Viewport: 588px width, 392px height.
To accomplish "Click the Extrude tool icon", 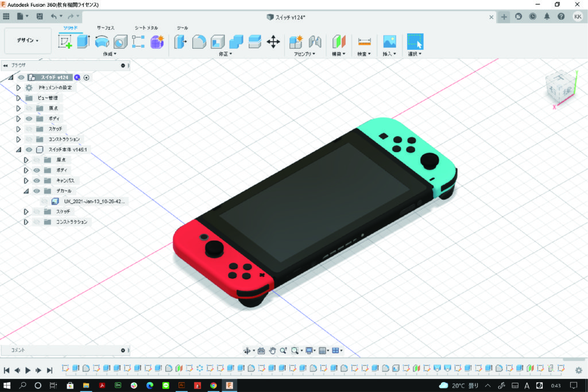I will 83,41.
